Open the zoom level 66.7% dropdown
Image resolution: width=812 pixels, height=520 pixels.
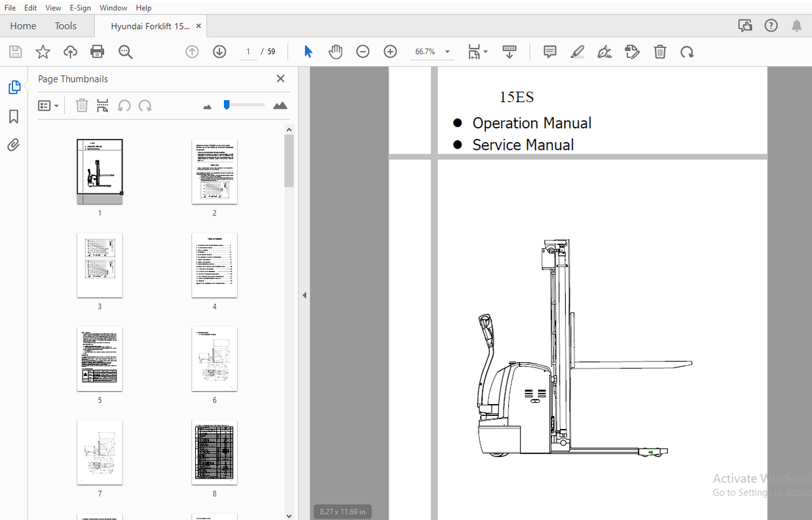[447, 52]
